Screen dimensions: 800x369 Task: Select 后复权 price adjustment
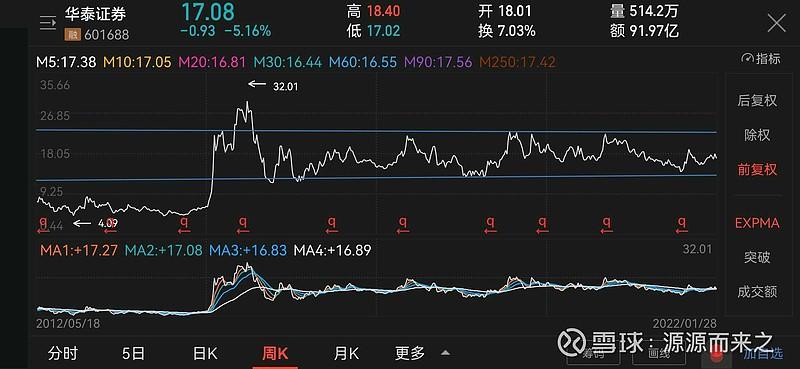pyautogui.click(x=757, y=101)
